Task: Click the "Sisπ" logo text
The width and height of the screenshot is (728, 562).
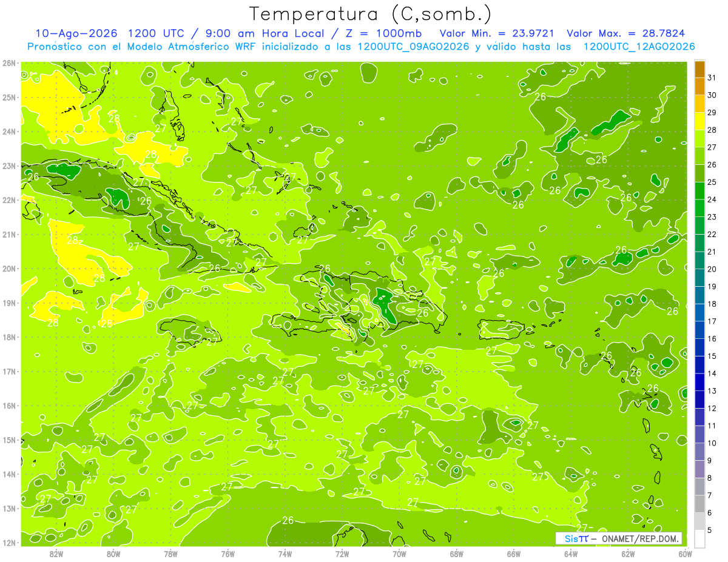Action: coord(576,538)
